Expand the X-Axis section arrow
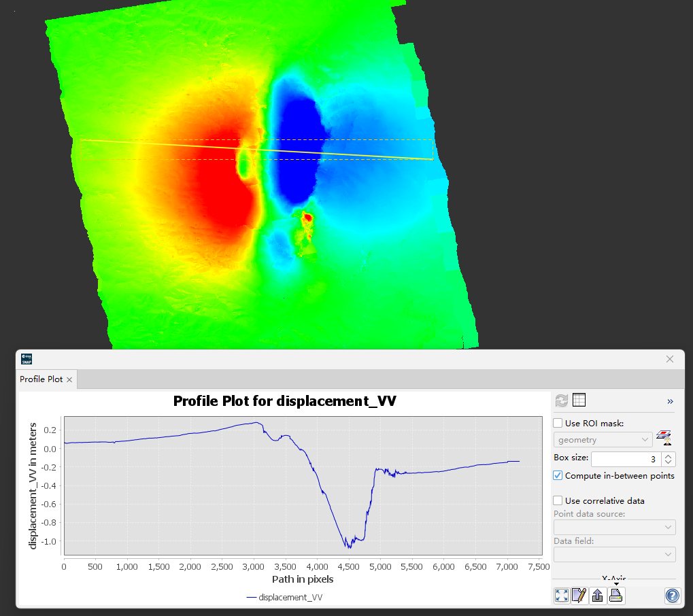The image size is (693, 616). pos(616,584)
